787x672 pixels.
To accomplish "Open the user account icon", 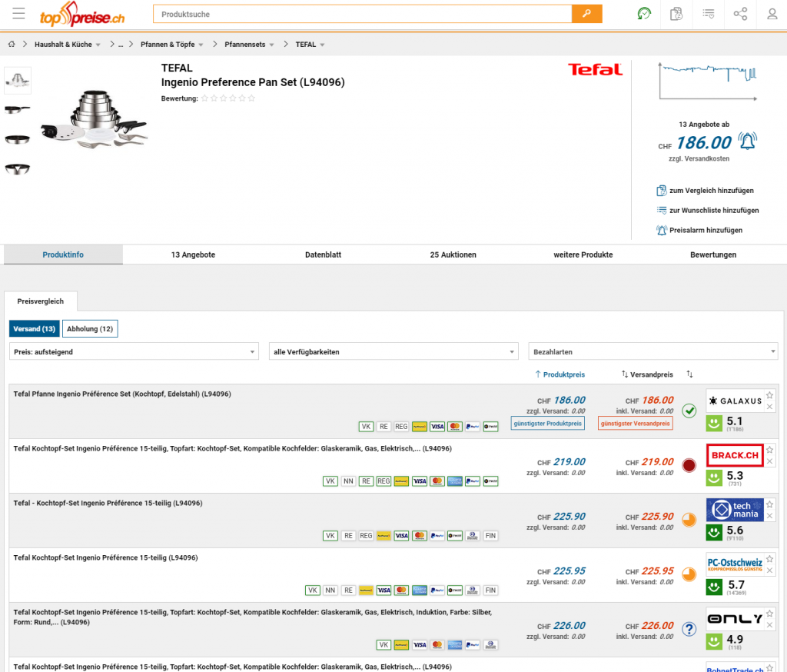I will (x=772, y=14).
